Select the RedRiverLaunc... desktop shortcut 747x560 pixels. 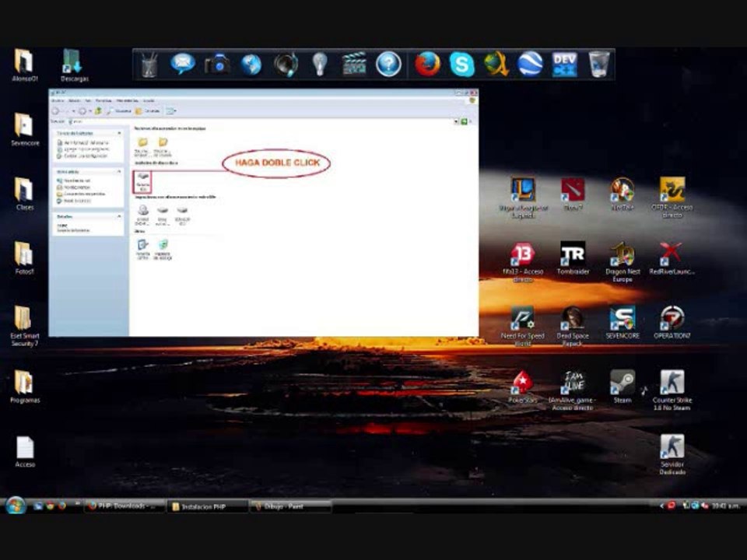pos(672,258)
